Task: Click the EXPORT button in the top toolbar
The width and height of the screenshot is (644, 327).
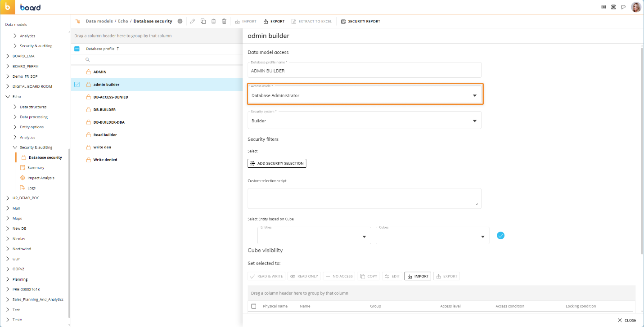Action: click(274, 21)
